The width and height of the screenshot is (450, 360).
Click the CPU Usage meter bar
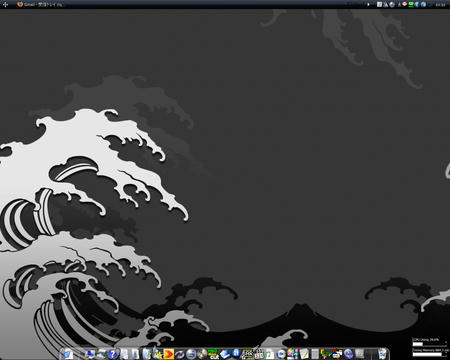(429, 344)
